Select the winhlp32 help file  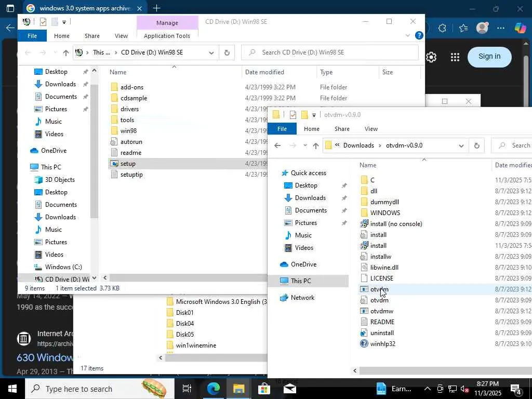tap(383, 344)
